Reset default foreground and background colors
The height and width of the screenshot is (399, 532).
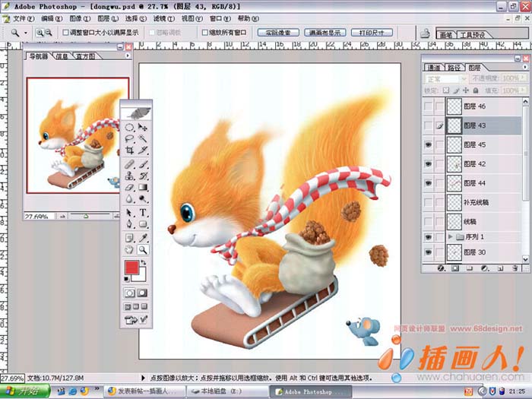pyautogui.click(x=127, y=279)
